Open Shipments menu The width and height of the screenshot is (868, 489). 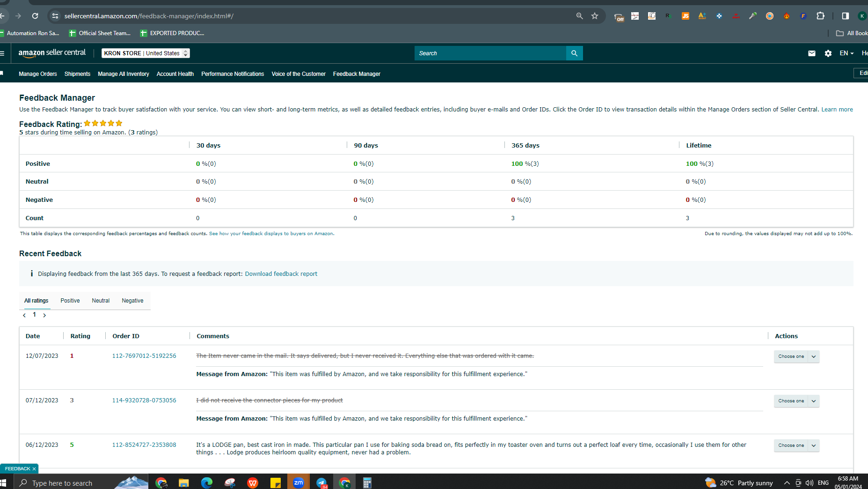(77, 74)
